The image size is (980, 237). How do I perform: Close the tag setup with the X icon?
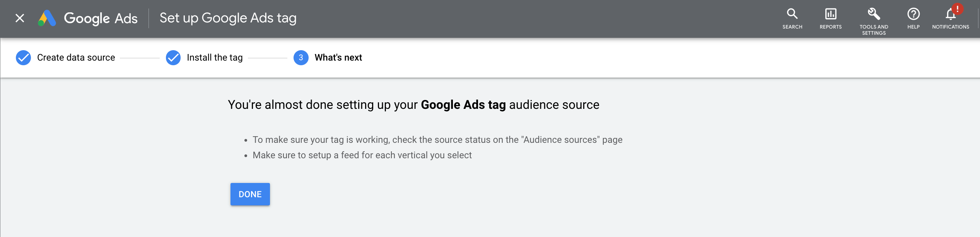coord(20,18)
